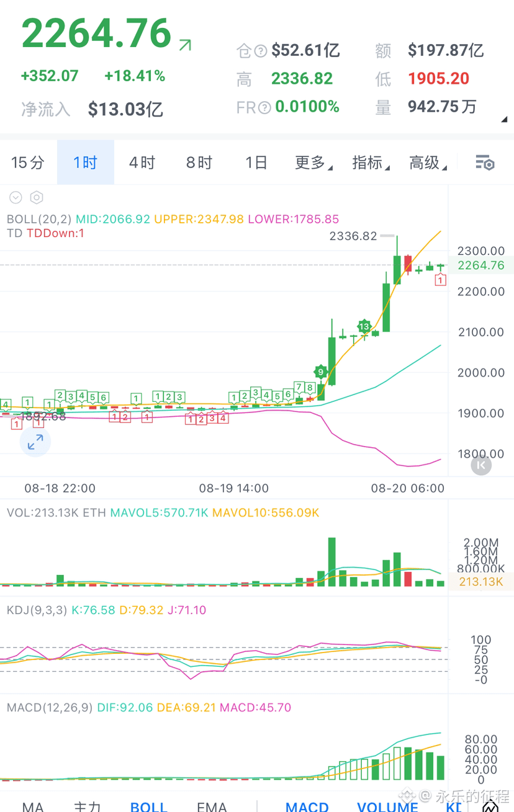Tap the +352.07 change value
This screenshot has height=812, width=514.
point(50,76)
